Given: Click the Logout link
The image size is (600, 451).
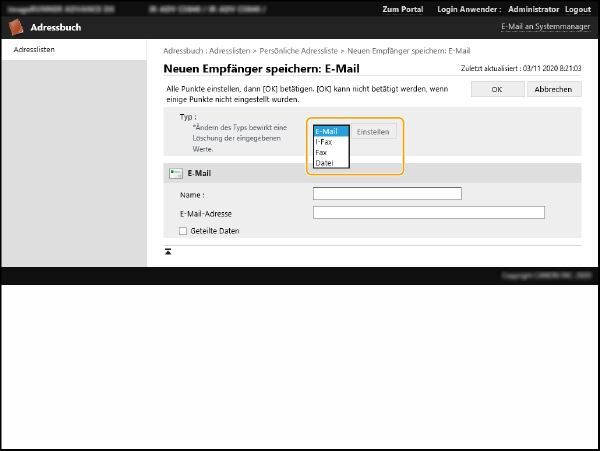Looking at the screenshot, I should pos(578,9).
